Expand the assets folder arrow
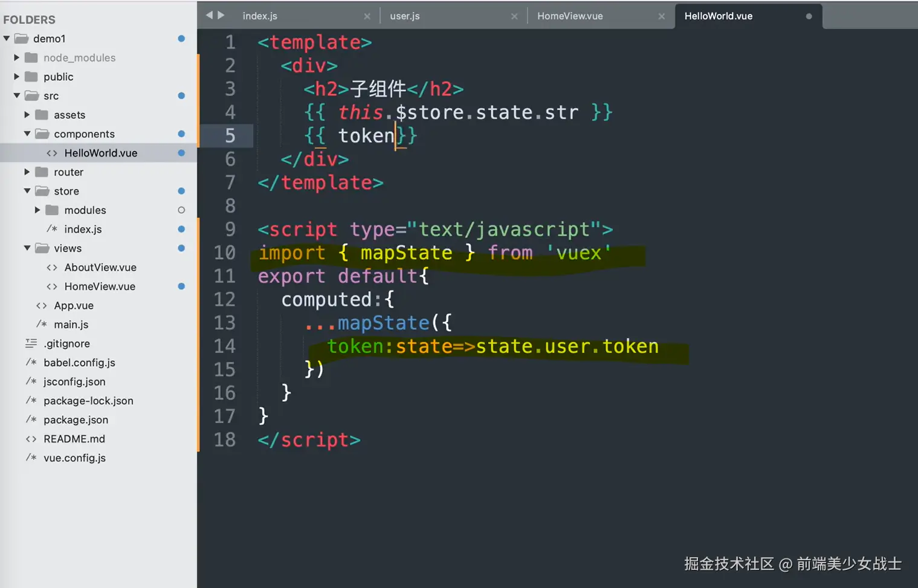Screen dimensions: 918x588 pyautogui.click(x=27, y=115)
